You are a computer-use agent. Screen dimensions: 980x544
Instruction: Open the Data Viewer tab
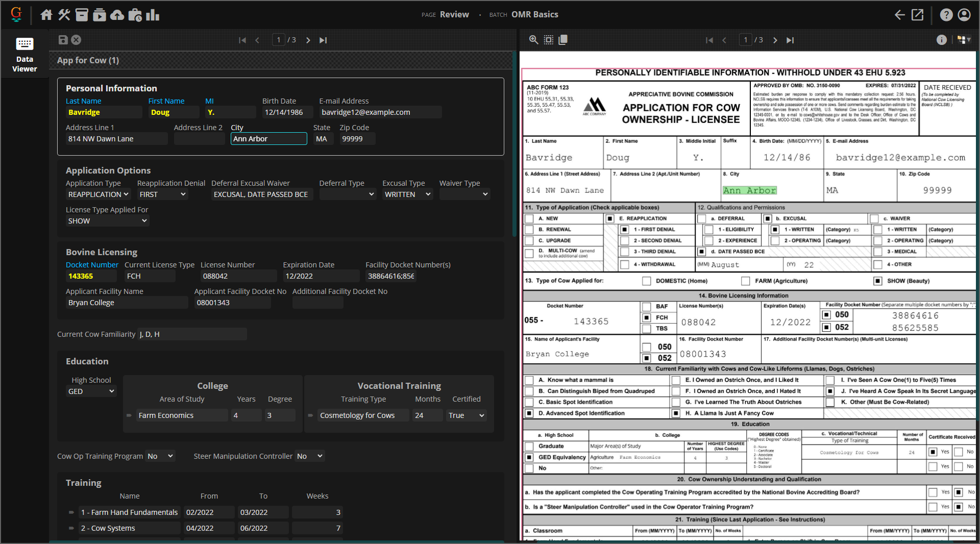(24, 54)
